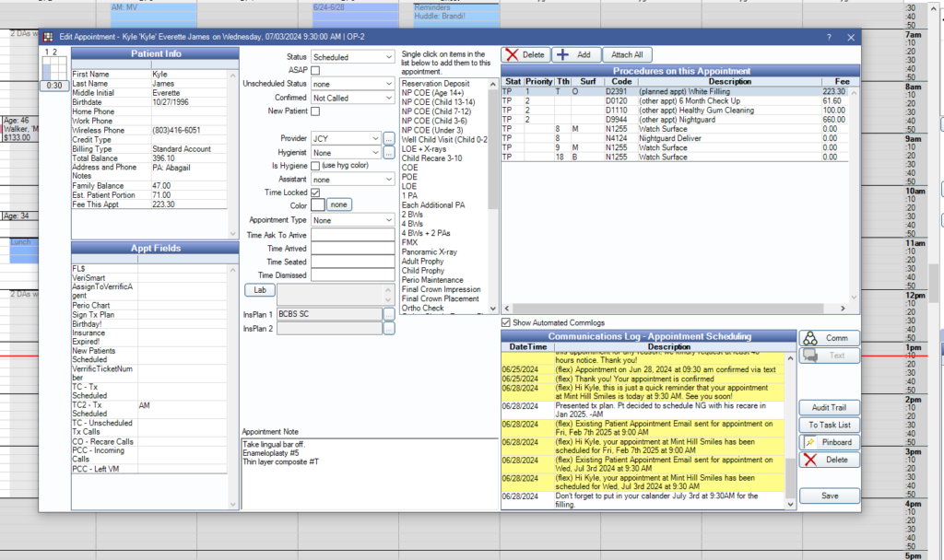Viewport: 944px width, 560px height.
Task: Sort procedures by the Fee column header
Action: pos(842,81)
